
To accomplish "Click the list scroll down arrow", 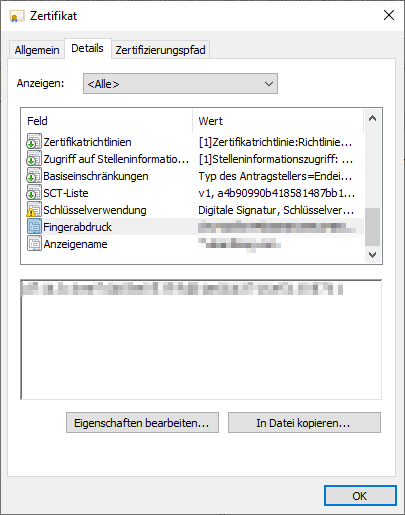I will click(372, 255).
